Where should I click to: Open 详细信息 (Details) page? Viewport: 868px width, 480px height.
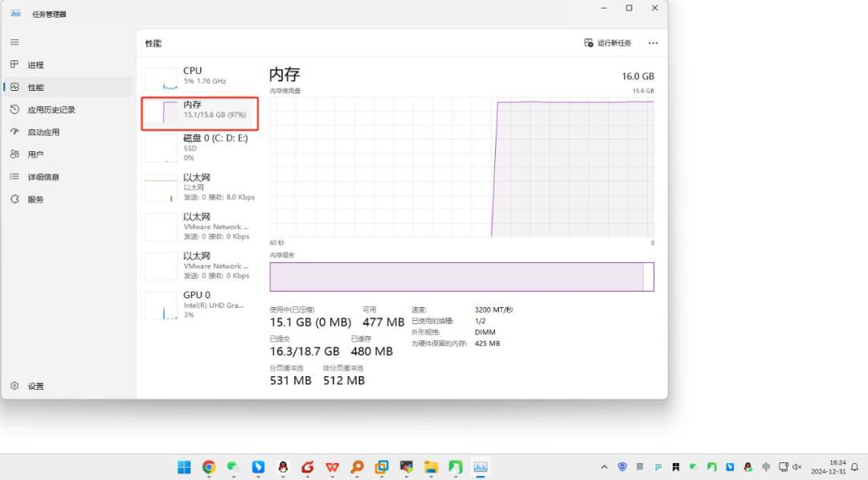coord(67,177)
